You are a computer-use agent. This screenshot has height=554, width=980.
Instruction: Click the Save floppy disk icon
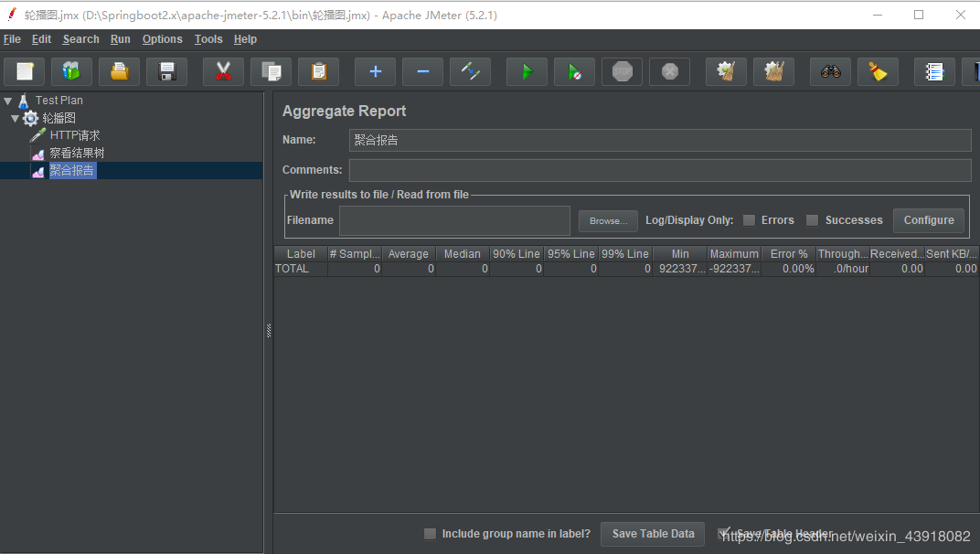click(x=166, y=71)
